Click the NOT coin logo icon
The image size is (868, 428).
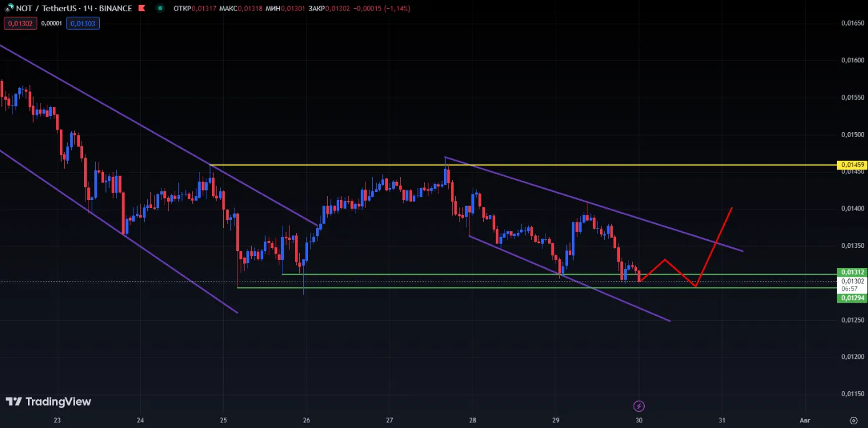point(10,8)
